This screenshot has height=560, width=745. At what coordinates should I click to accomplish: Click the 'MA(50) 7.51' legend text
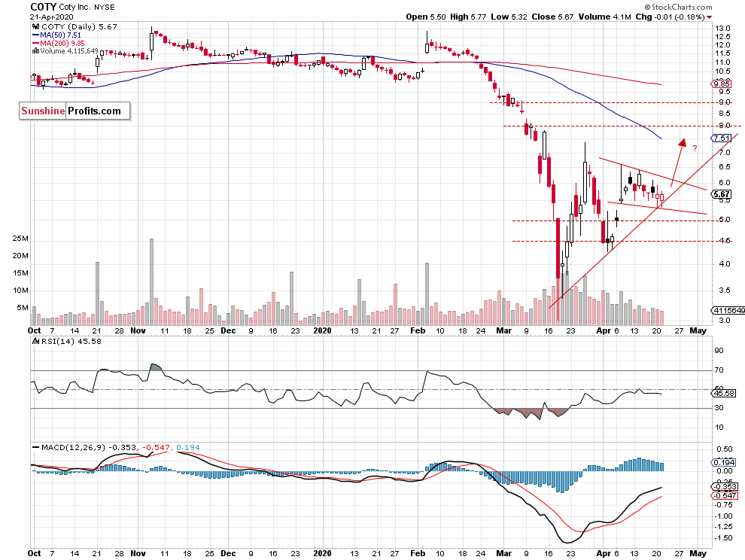coord(60,35)
